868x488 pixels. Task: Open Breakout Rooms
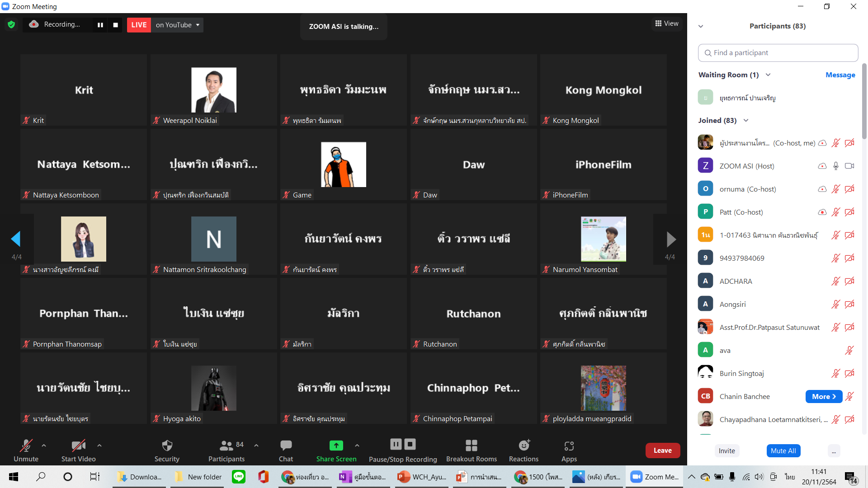[x=472, y=450]
